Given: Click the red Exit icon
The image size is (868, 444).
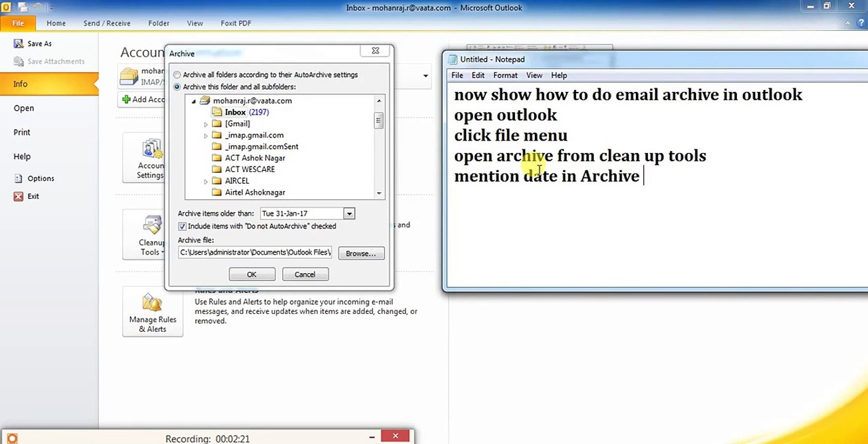Looking at the screenshot, I should click(18, 196).
